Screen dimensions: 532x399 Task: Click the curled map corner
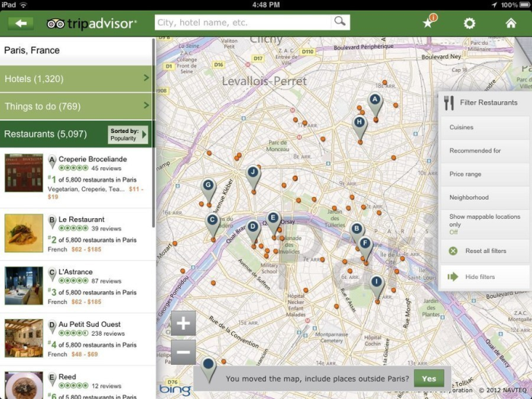click(x=523, y=51)
